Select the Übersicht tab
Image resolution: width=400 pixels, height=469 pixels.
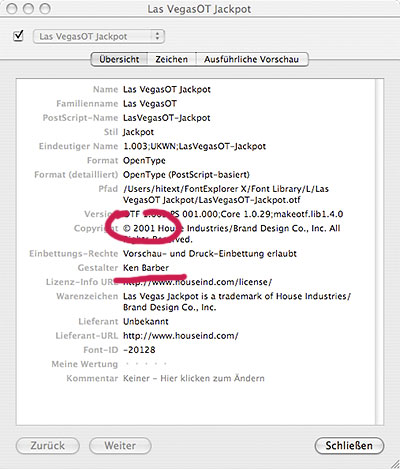119,59
